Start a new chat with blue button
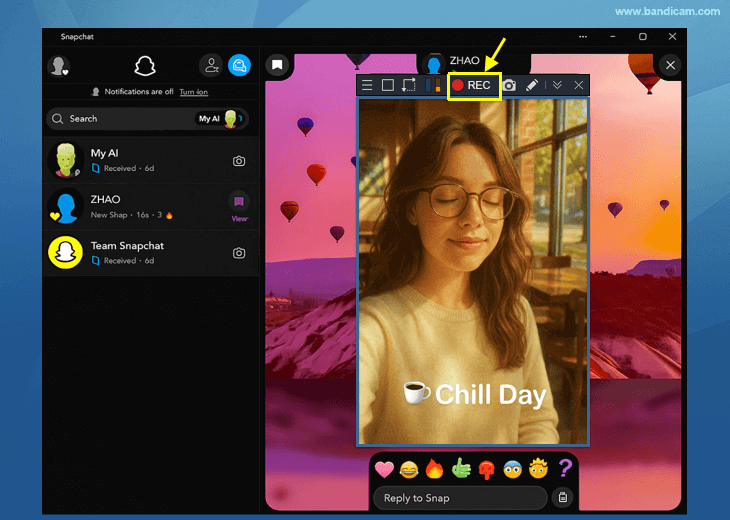Screen dimensions: 730x520 click(239, 65)
